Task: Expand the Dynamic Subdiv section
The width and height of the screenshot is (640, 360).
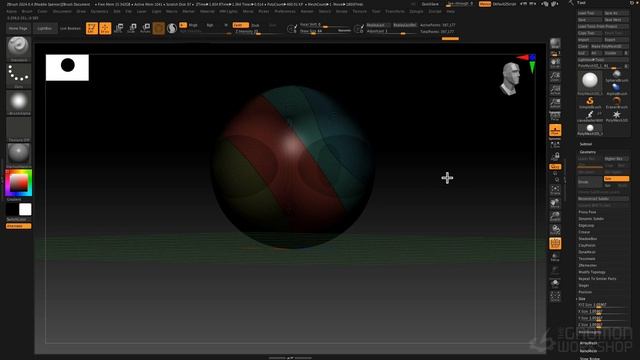Action: click(x=591, y=219)
